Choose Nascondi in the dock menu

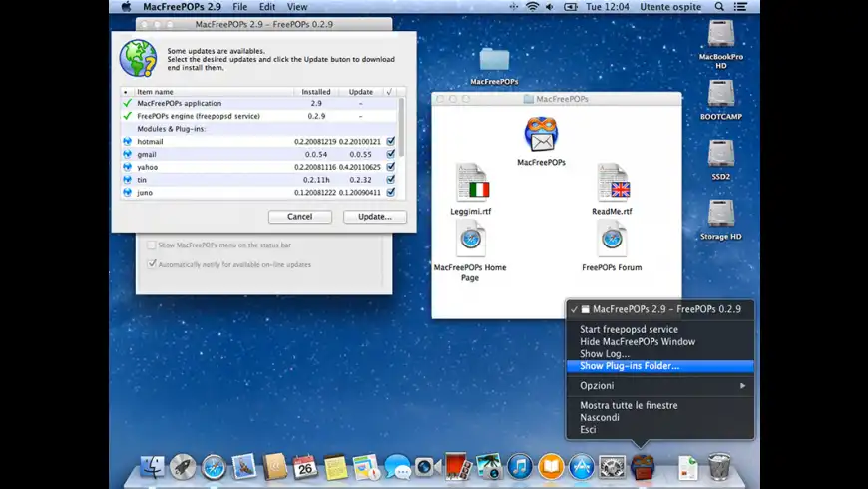(x=659, y=417)
